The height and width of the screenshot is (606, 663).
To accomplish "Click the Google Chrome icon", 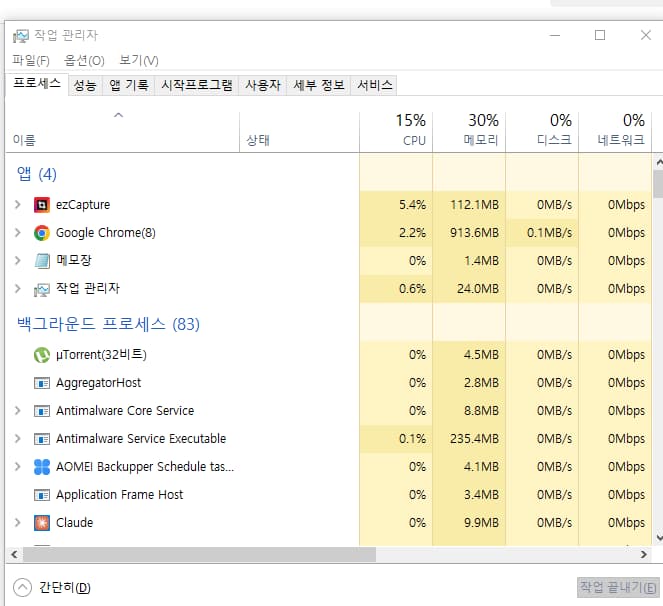I will click(x=41, y=233).
